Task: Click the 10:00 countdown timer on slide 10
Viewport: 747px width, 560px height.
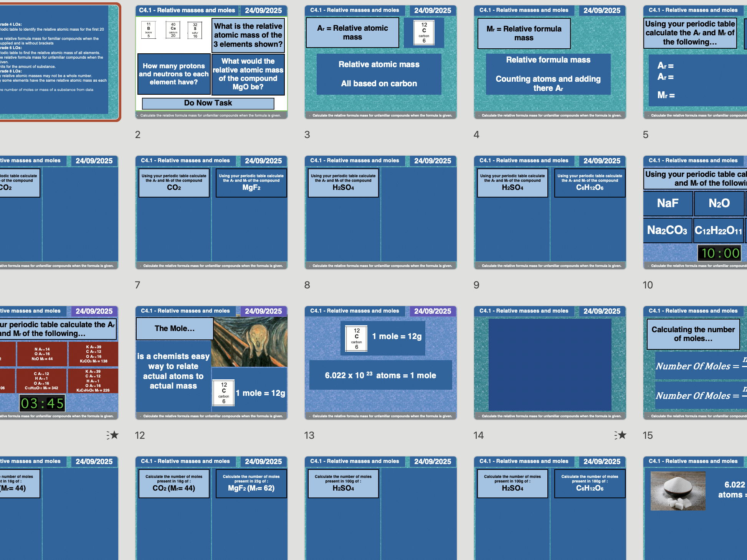Action: (719, 253)
